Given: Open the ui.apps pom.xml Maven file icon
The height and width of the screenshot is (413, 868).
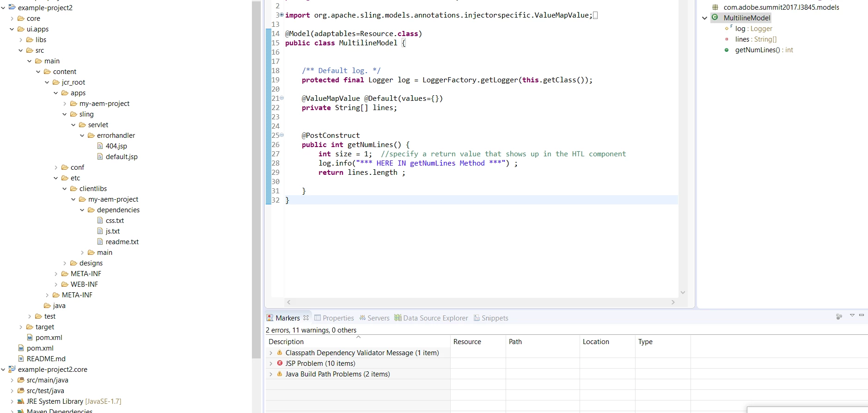Looking at the screenshot, I should [x=30, y=337].
